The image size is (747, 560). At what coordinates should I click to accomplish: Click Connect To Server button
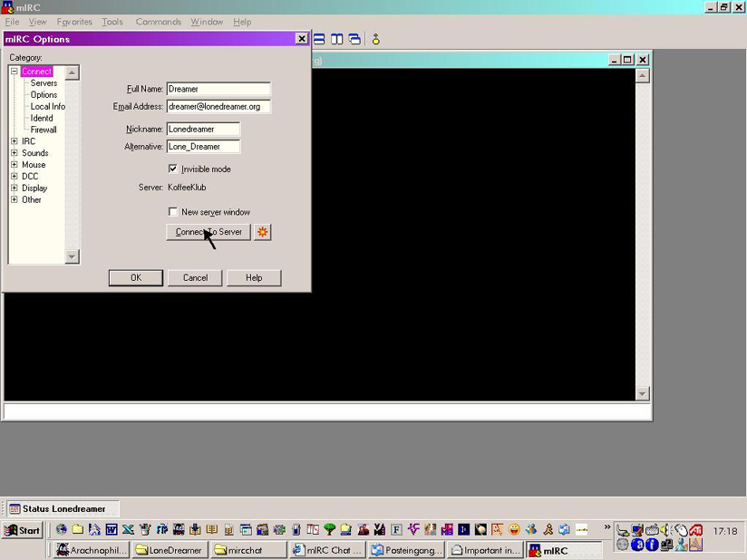(209, 232)
